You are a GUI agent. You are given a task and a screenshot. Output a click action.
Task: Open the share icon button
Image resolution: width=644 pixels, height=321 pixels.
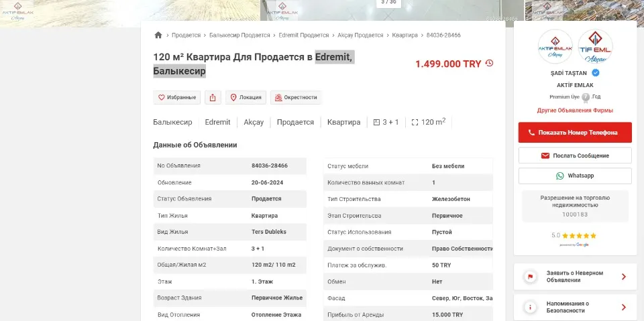pos(213,97)
